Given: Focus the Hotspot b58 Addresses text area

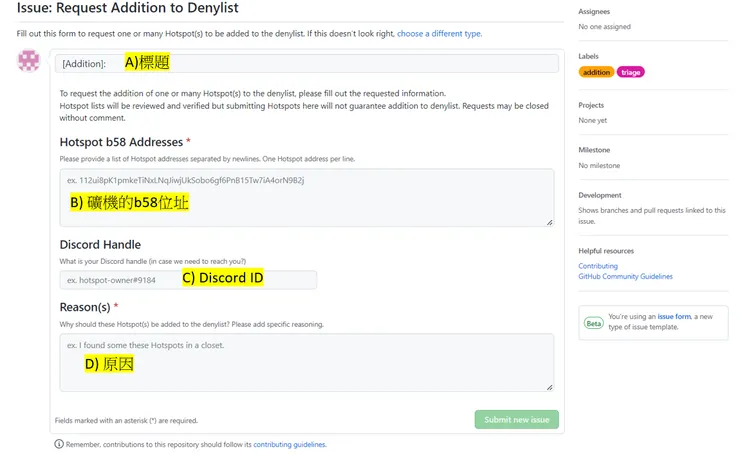Looking at the screenshot, I should point(305,197).
